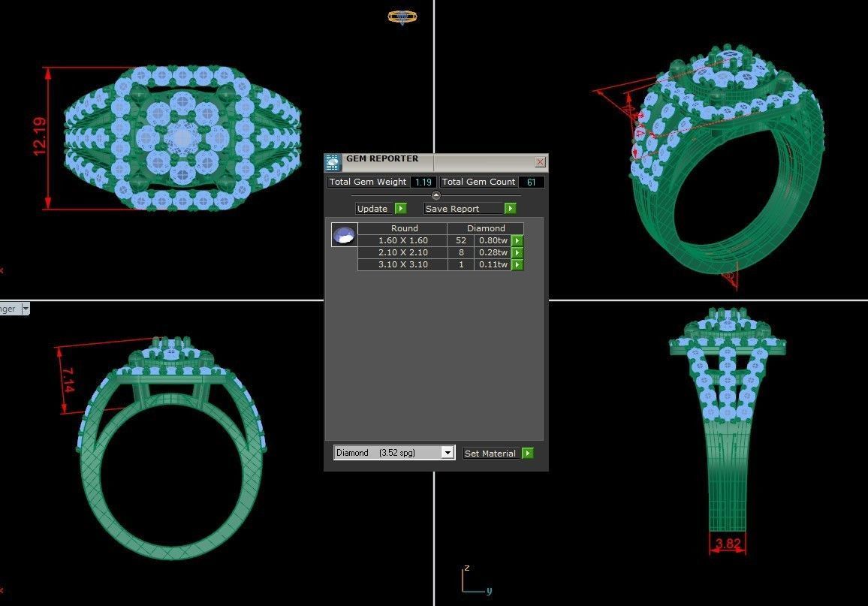
Task: Close the Gem Reporter window
Action: tap(541, 161)
